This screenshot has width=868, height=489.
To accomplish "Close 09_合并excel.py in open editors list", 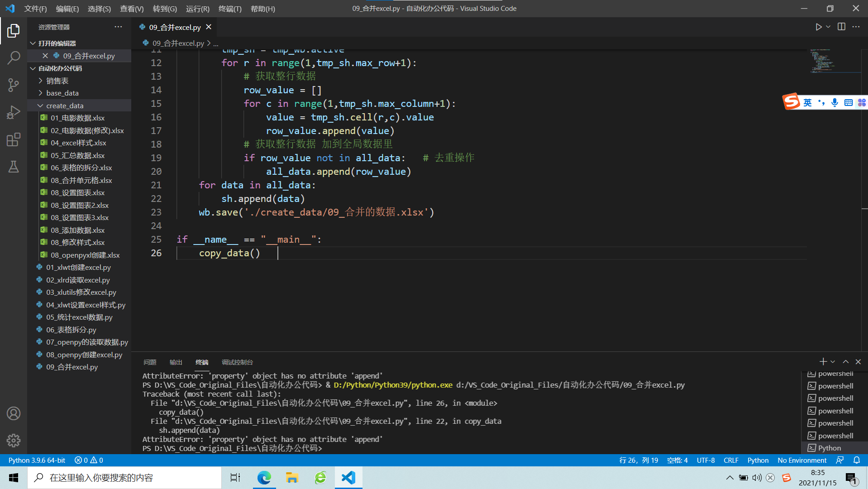I will [x=45, y=56].
